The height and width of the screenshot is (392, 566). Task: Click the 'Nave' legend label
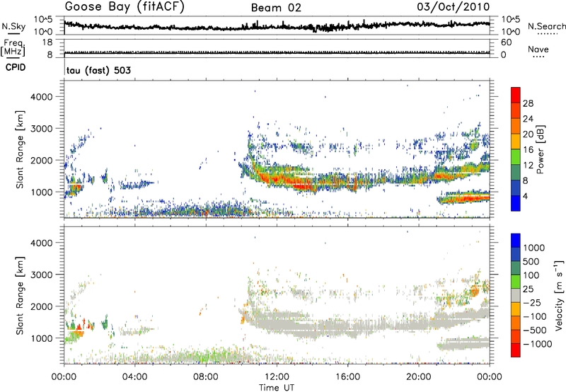[x=538, y=49]
